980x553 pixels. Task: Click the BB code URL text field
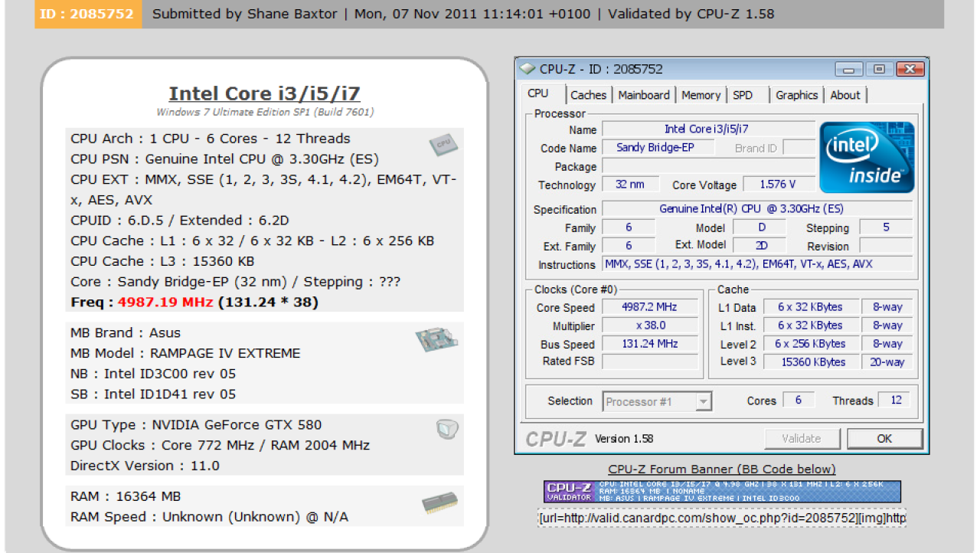pos(722,519)
